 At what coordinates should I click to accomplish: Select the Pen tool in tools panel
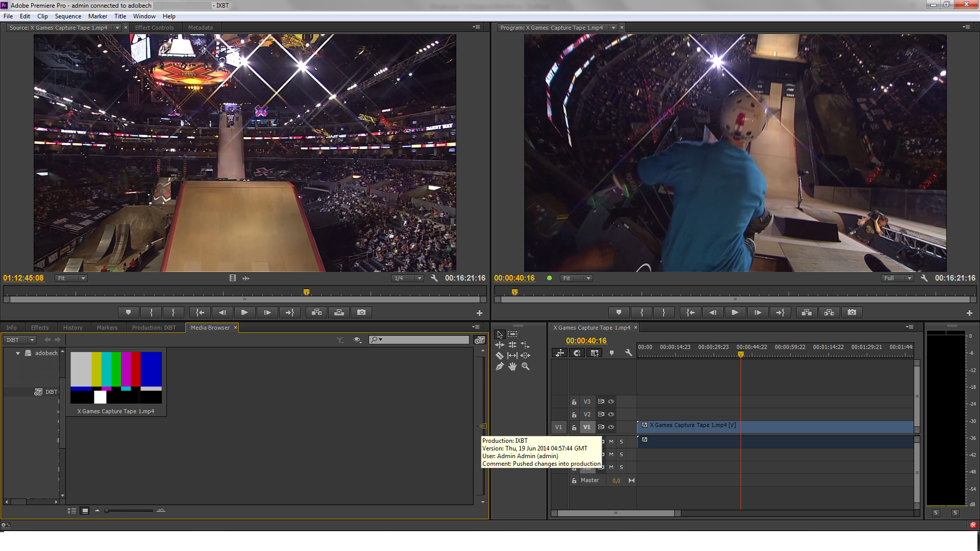(x=500, y=366)
